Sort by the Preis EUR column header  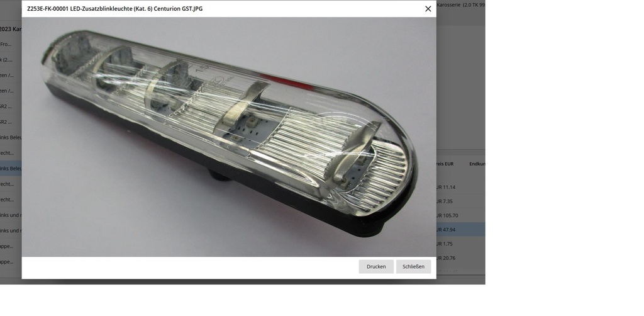pyautogui.click(x=445, y=164)
